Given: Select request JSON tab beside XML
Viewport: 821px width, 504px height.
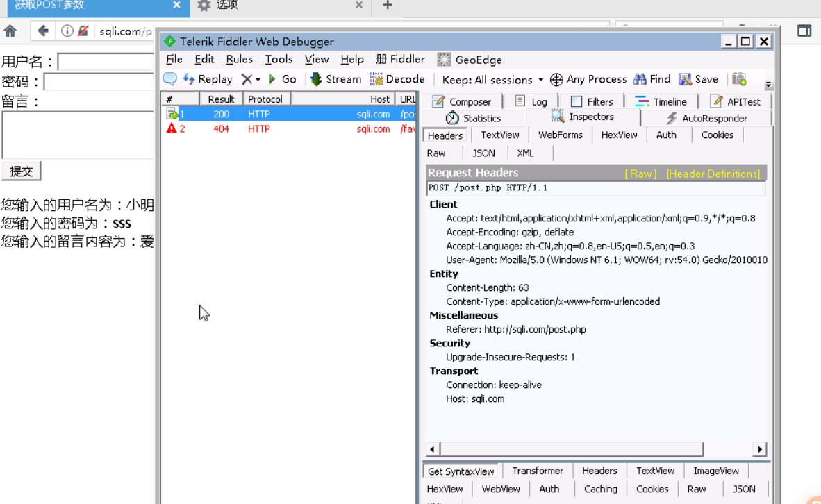Looking at the screenshot, I should click(x=483, y=153).
